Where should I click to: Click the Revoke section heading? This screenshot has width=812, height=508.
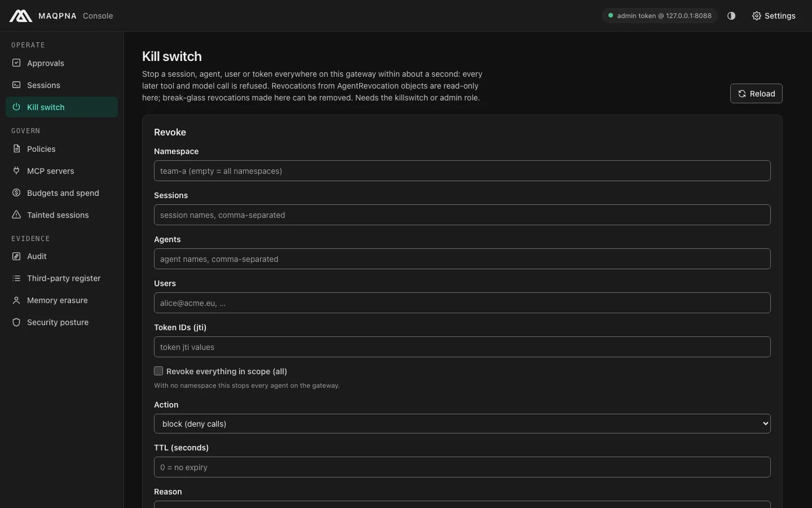click(x=170, y=132)
